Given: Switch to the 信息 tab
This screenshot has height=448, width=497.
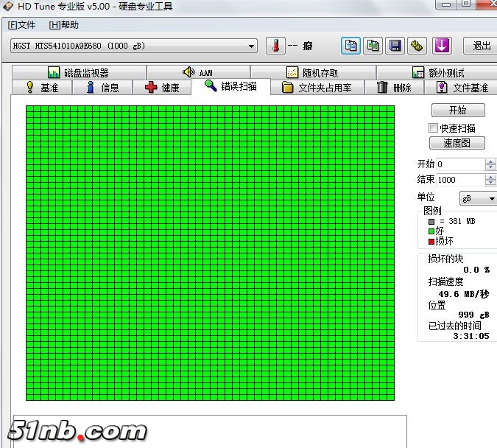Looking at the screenshot, I should click(x=102, y=87).
